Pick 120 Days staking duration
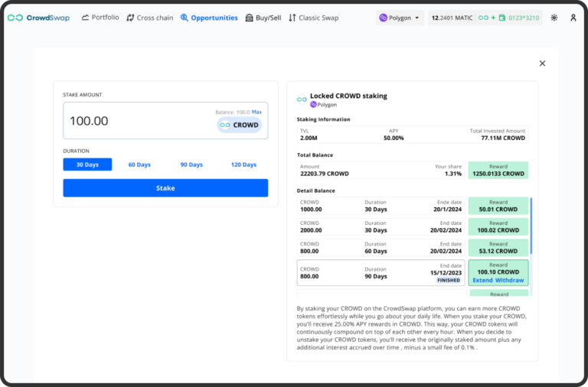The width and height of the screenshot is (588, 387). 243,164
